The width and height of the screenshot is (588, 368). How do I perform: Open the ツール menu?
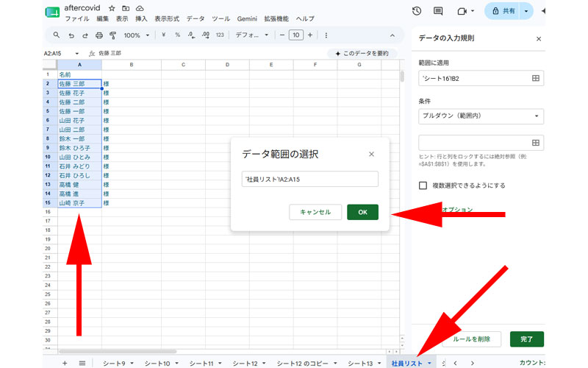(221, 18)
